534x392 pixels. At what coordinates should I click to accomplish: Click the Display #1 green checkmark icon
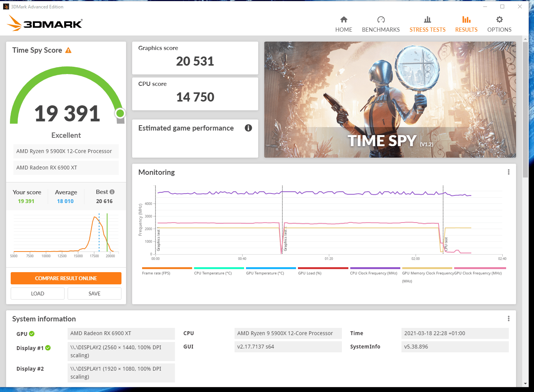[48, 348]
